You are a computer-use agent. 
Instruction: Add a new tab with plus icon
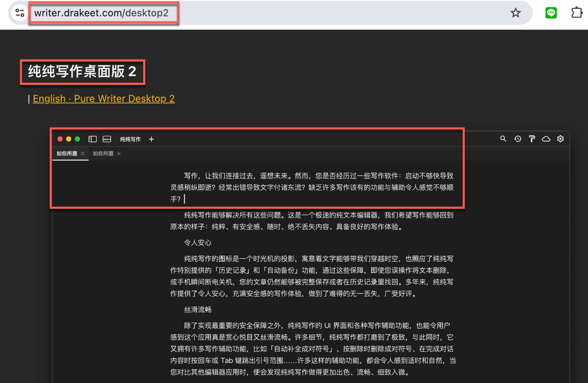tap(151, 139)
